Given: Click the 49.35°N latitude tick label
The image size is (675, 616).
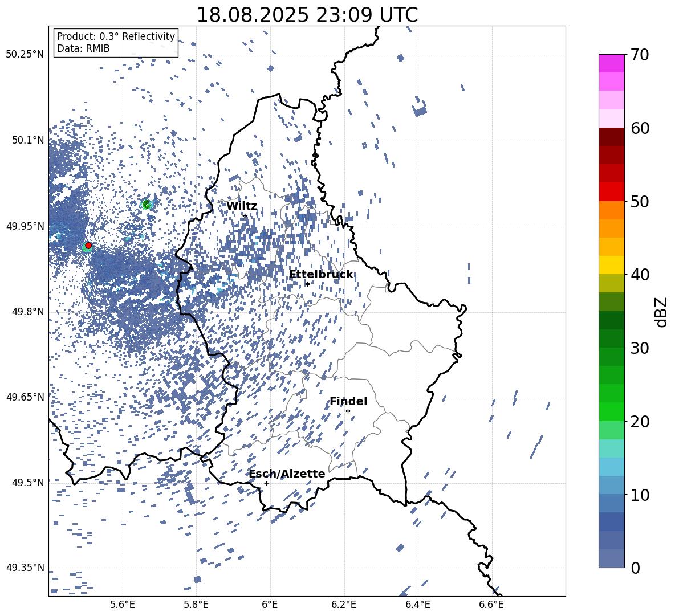Looking at the screenshot, I should (25, 568).
